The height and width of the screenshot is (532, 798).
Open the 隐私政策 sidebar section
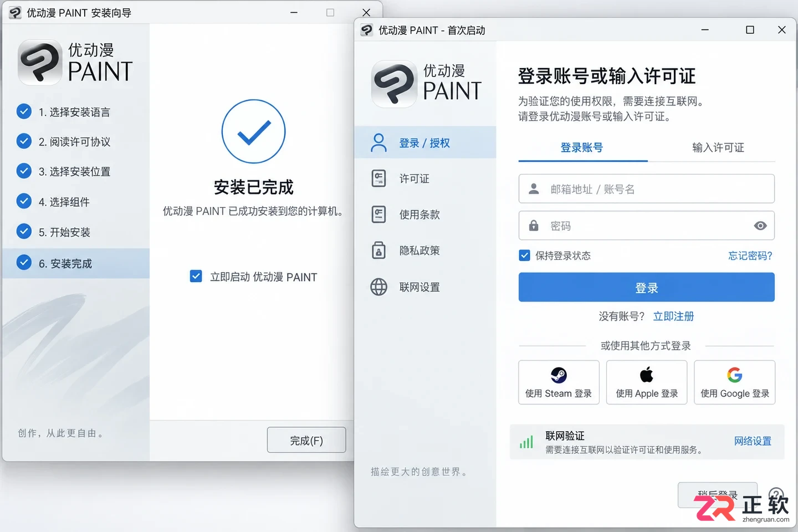(425, 250)
